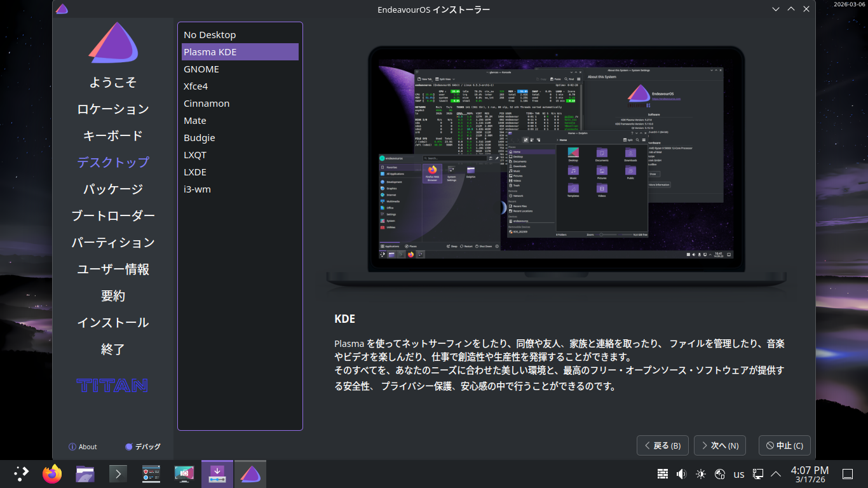Expand the hidden system tray icons arrow

(x=776, y=474)
